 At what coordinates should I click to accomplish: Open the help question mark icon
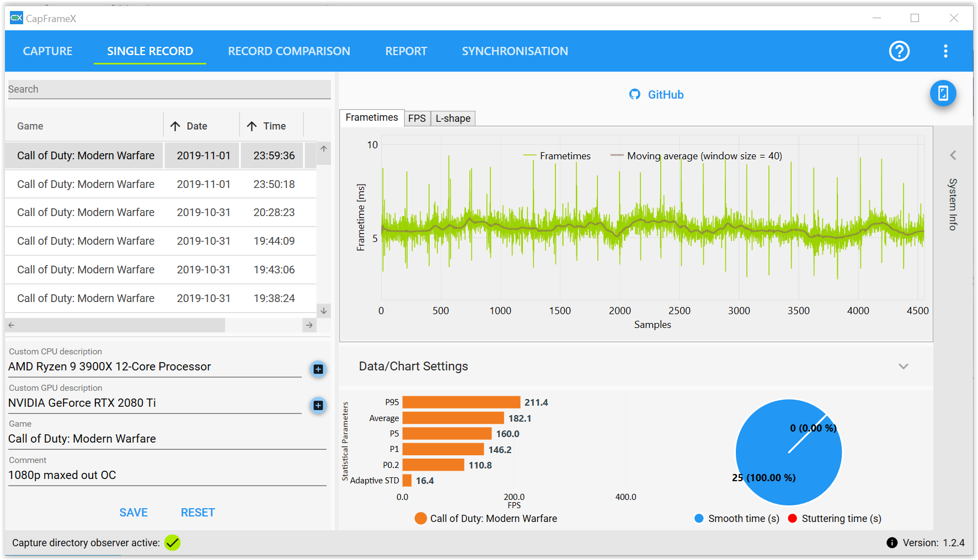click(x=899, y=51)
